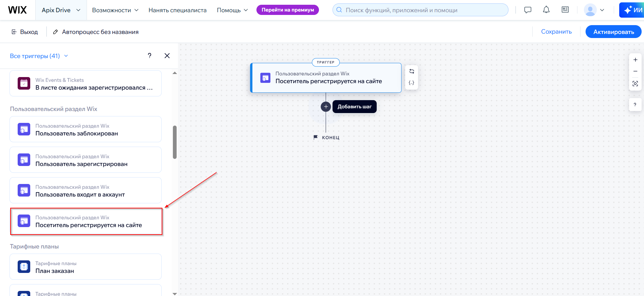The width and height of the screenshot is (644, 296).
Task: Click the КОНЕЦ end marker
Action: (326, 137)
